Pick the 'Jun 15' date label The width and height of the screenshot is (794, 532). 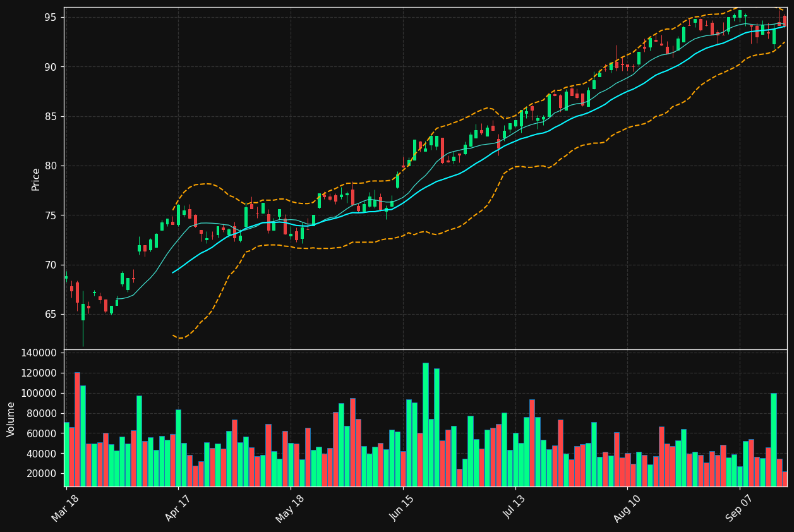[402, 509]
